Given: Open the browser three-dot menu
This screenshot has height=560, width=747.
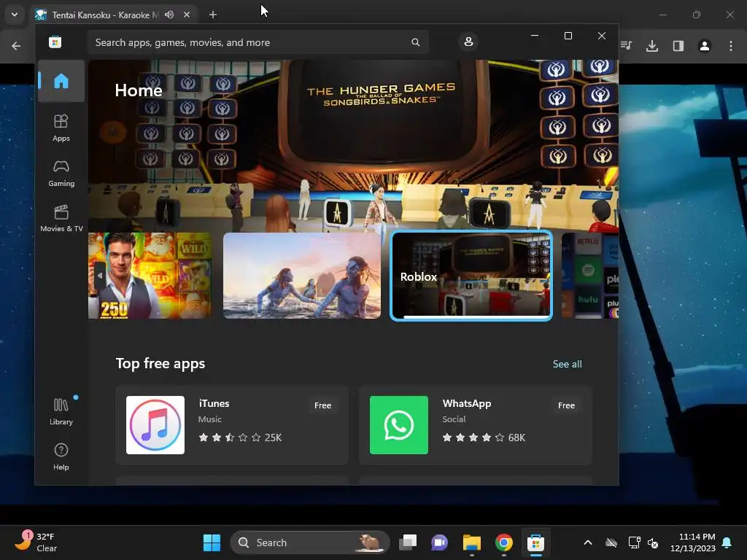Looking at the screenshot, I should [x=731, y=46].
